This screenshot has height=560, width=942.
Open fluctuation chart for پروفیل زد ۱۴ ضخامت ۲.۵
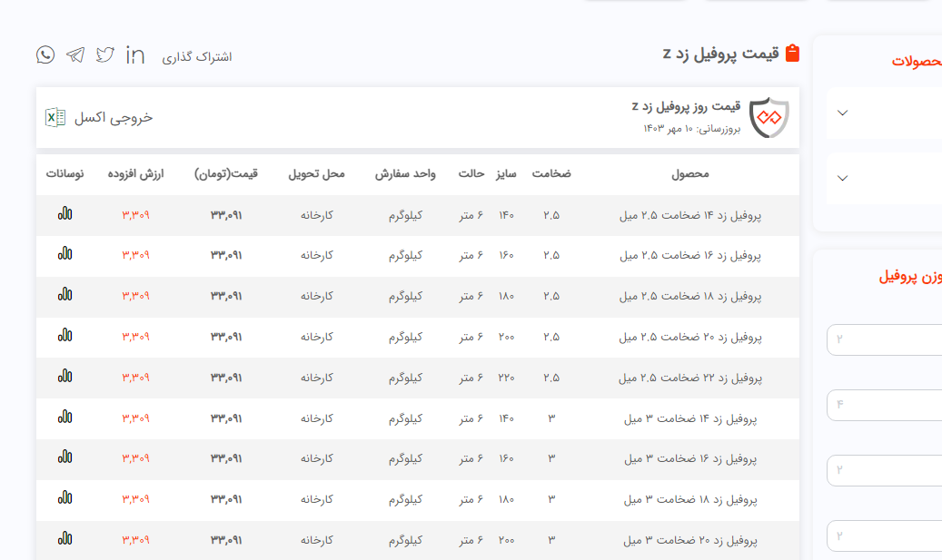(x=64, y=214)
